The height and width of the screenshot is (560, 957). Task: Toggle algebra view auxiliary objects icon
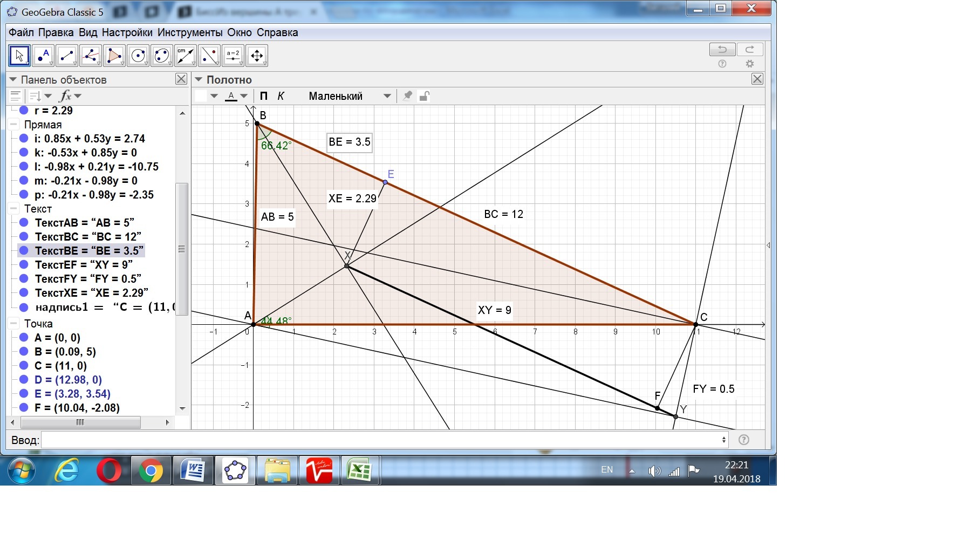[16, 96]
